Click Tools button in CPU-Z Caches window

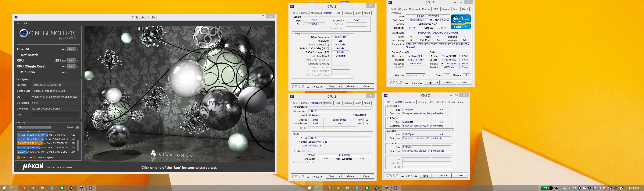(x=425, y=176)
